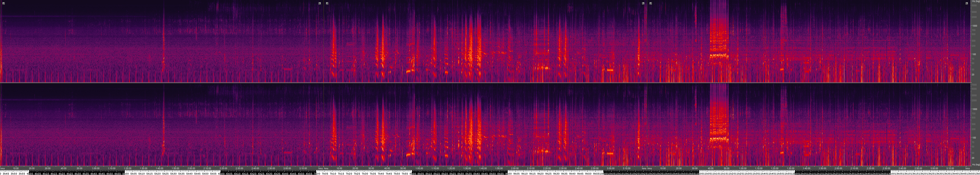
Task: Click the top-left corner icon of first spectrogram
Action: point(3,3)
